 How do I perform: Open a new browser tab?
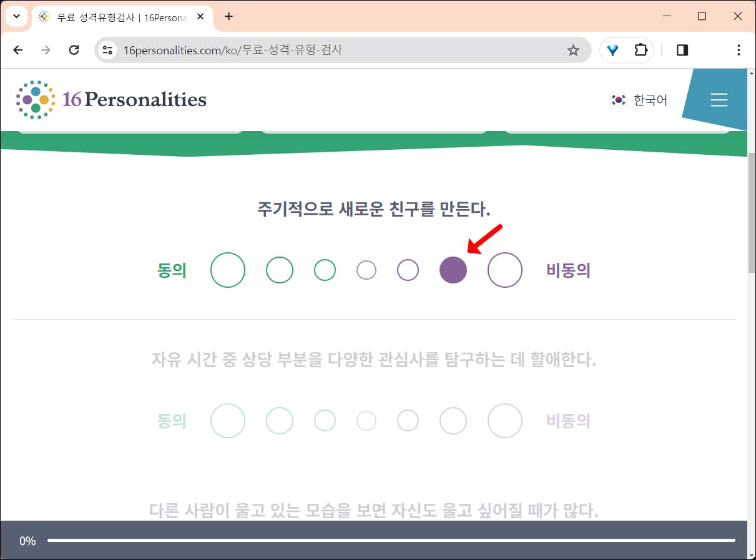tap(228, 17)
